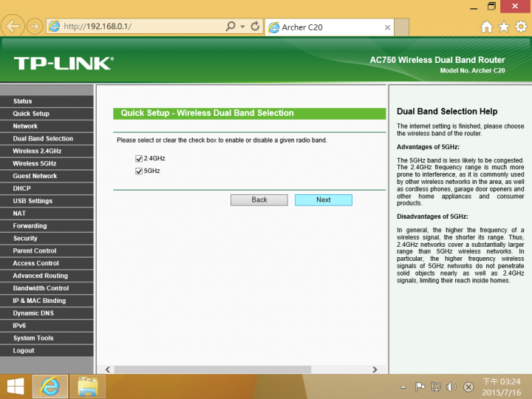Click the Advantages of 5GHz heading

[x=428, y=147]
